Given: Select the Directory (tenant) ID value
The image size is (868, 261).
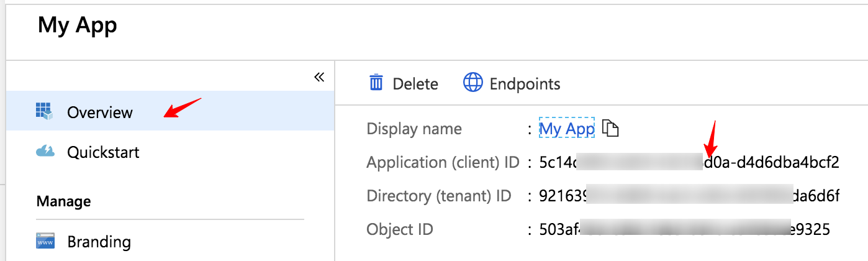Looking at the screenshot, I should click(689, 196).
